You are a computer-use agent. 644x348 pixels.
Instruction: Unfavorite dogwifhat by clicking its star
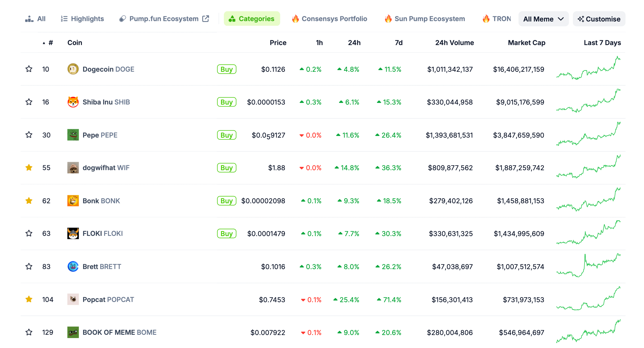coord(29,168)
